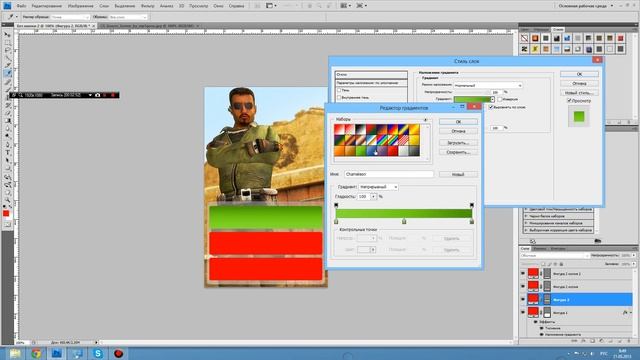Image resolution: width=640 pixels, height=360 pixels.
Task: Click Новый button in the Gradient Editor
Action: [458, 174]
